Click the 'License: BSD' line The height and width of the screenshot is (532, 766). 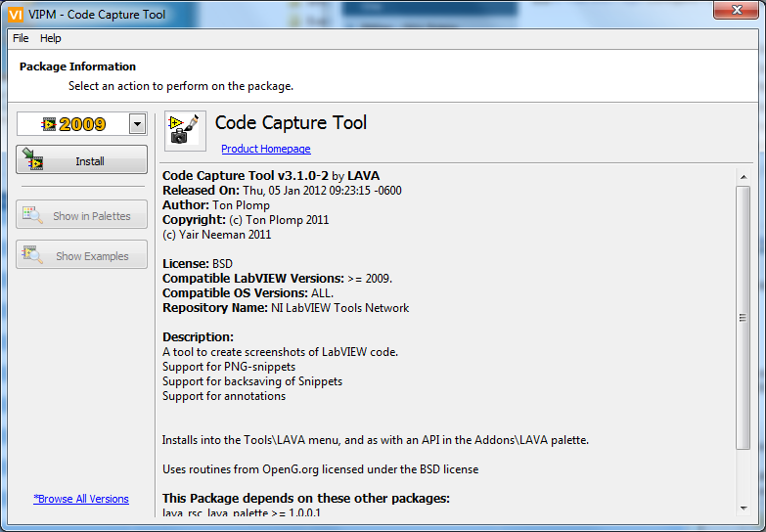[x=198, y=263]
